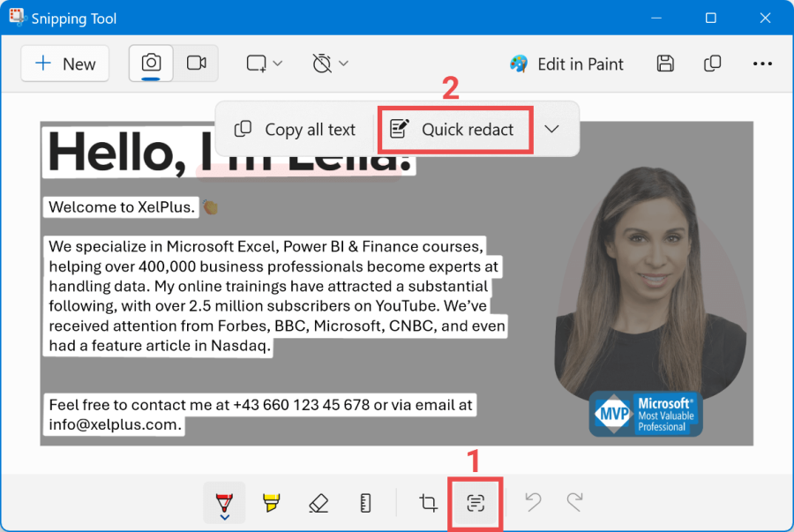Image resolution: width=794 pixels, height=532 pixels.
Task: Open the snipping shape mode dropdown
Action: pyautogui.click(x=264, y=64)
